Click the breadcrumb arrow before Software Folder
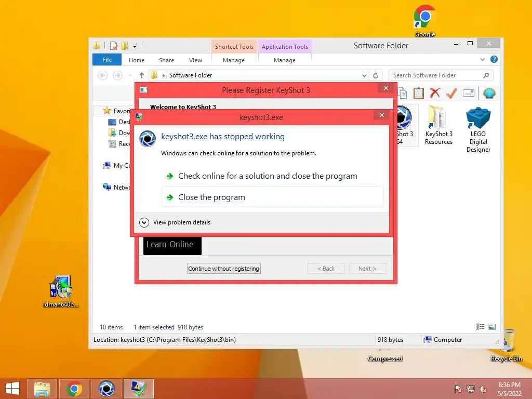This screenshot has height=399, width=532. point(164,75)
